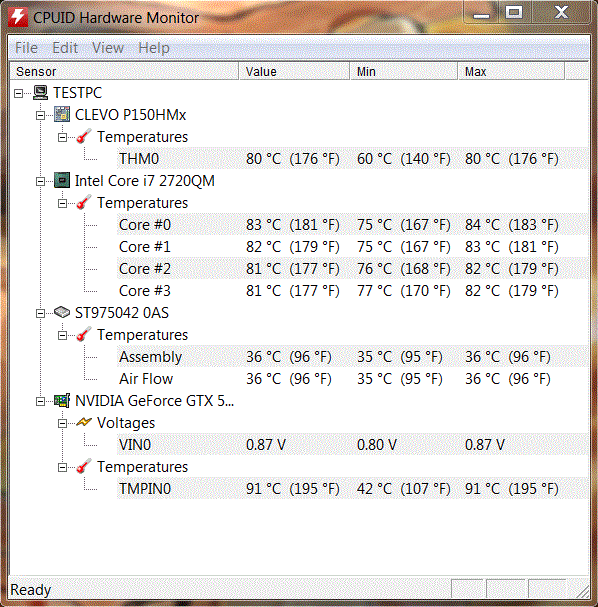Select the Voltages label
The width and height of the screenshot is (598, 607).
pyautogui.click(x=126, y=423)
